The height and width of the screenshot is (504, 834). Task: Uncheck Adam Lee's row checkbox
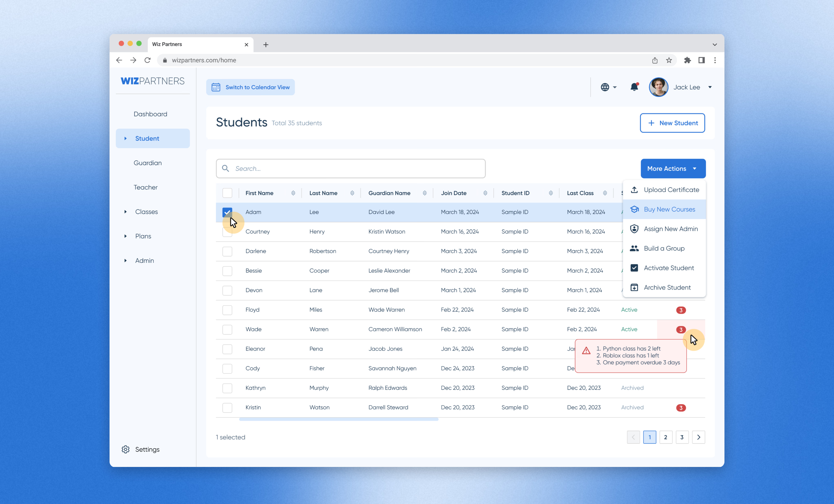[x=227, y=212]
